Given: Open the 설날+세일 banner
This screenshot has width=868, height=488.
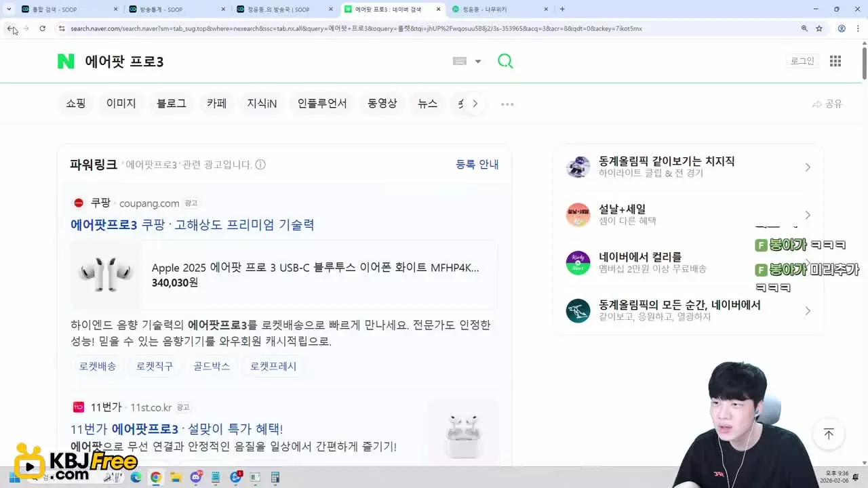Looking at the screenshot, I should pyautogui.click(x=688, y=215).
